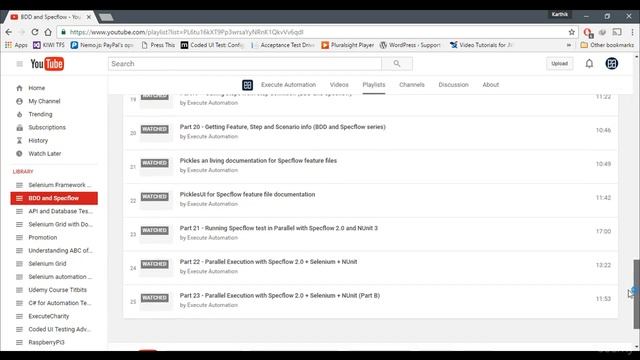The height and width of the screenshot is (360, 640).
Task: Open Part 23 Parallel Execution Part B video
Action: (x=280, y=296)
